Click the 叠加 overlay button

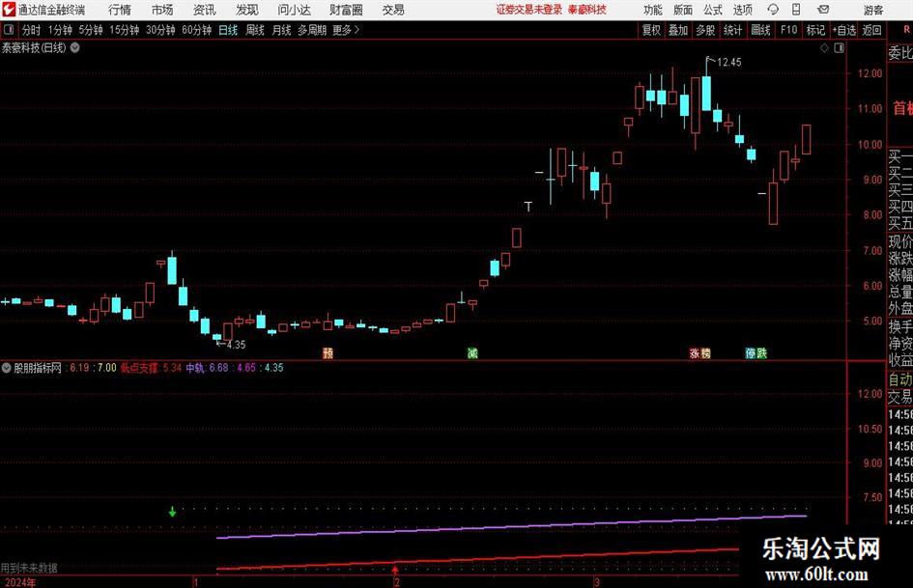pyautogui.click(x=678, y=30)
